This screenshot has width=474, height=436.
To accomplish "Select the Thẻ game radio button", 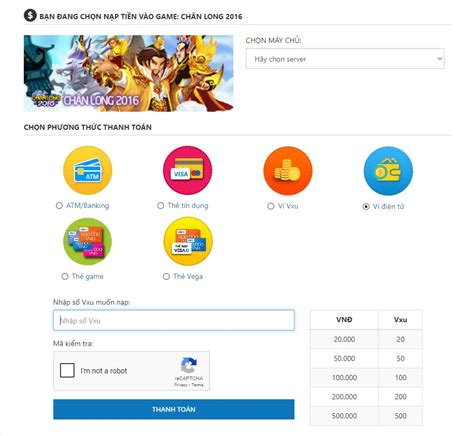I will pos(65,277).
